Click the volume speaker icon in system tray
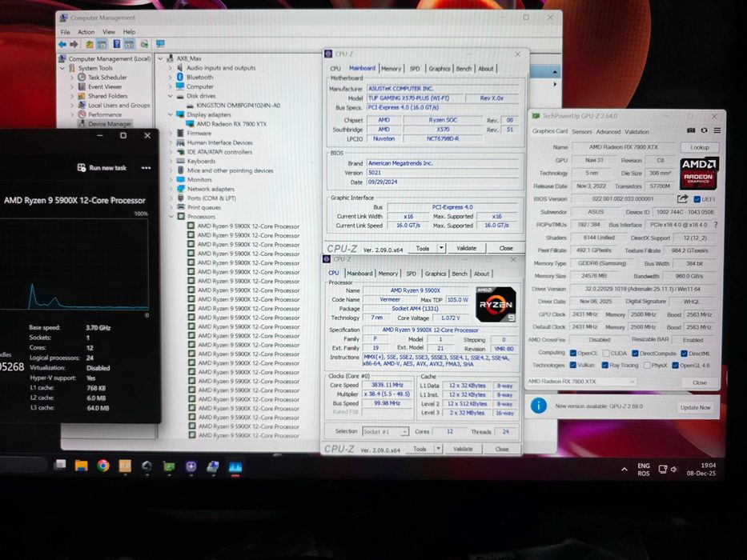 673,469
